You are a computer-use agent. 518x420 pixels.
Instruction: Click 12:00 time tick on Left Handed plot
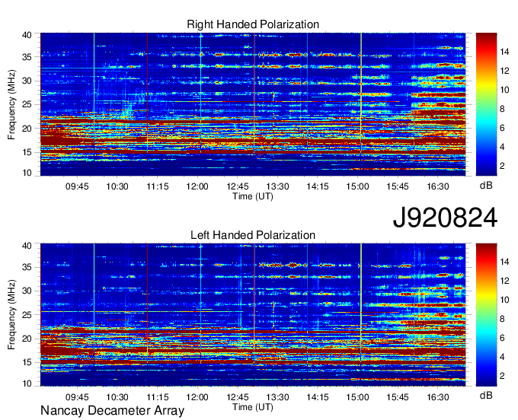[197, 397]
